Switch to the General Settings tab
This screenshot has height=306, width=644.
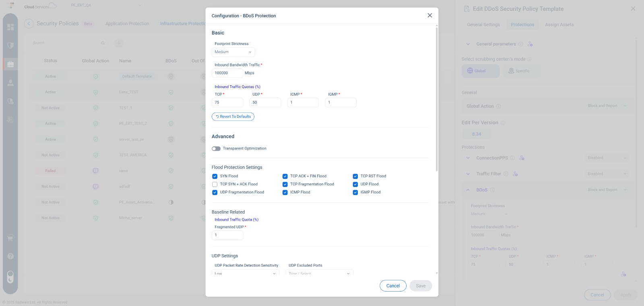[483, 25]
